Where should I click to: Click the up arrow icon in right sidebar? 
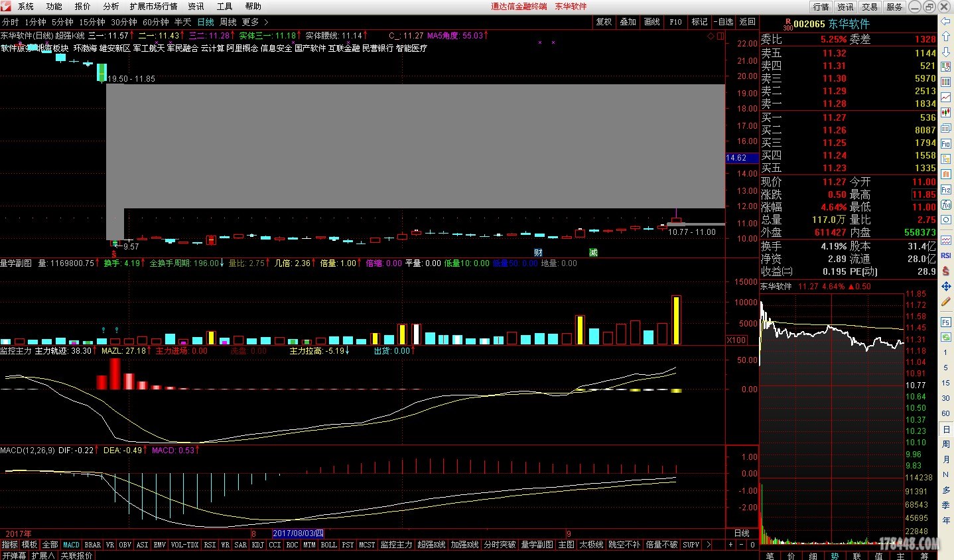[x=946, y=36]
